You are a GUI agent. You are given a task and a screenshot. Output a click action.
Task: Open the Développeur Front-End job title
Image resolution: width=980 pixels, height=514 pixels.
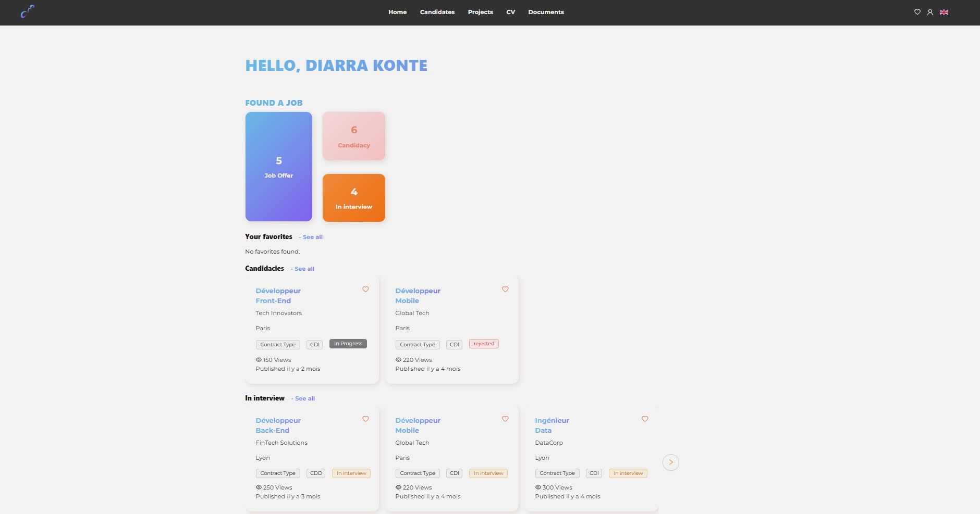tap(278, 296)
